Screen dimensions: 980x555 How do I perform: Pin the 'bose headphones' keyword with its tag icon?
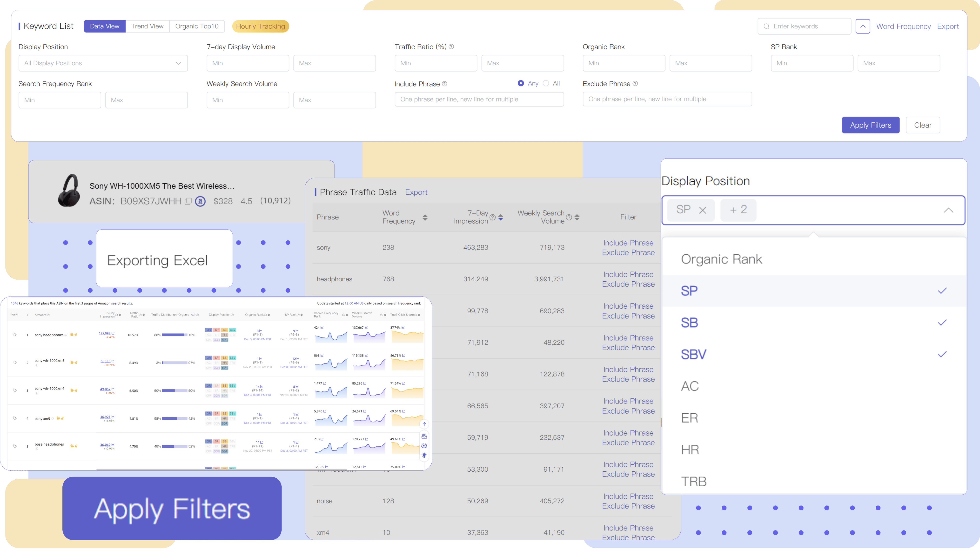14,446
